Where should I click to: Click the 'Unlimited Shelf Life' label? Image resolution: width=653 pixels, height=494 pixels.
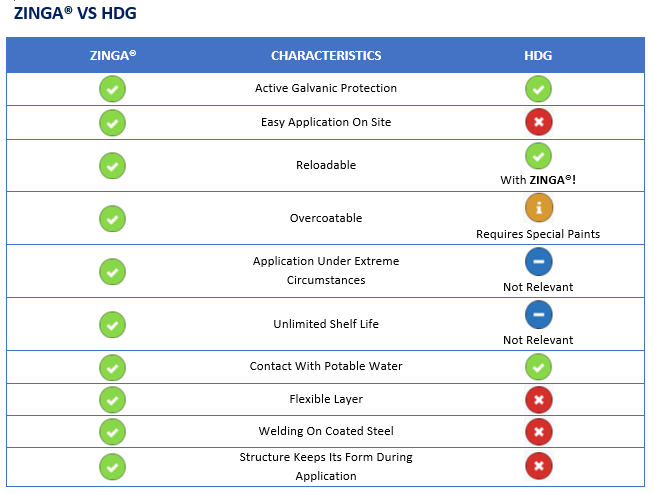pyautogui.click(x=326, y=324)
